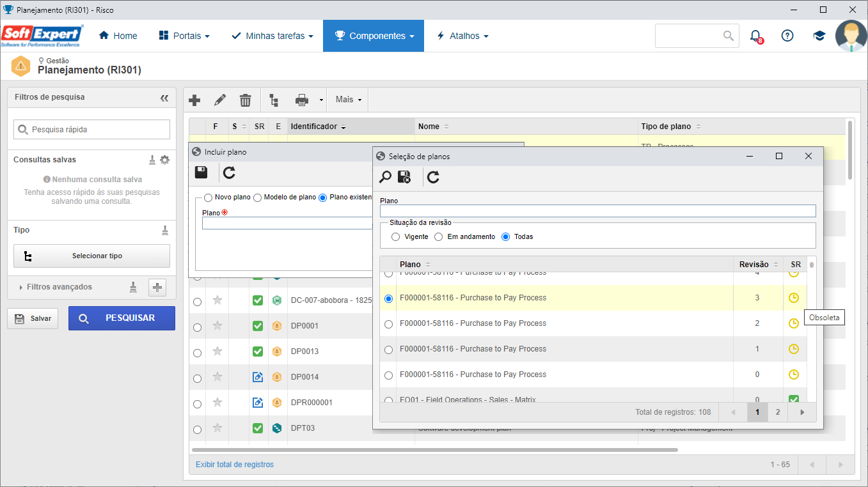Screen dimensions: 868x487
Task: Click the Pesquisa rápida search field
Action: [x=92, y=130]
